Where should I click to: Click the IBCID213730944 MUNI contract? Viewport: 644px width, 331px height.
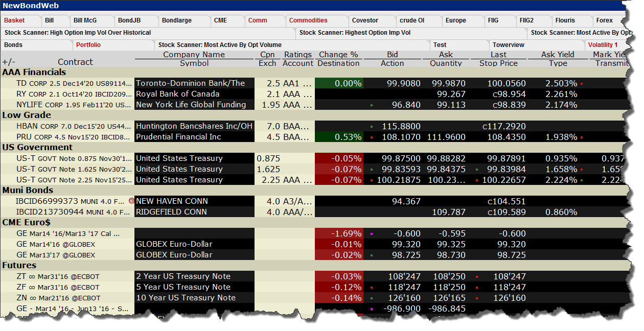74,212
